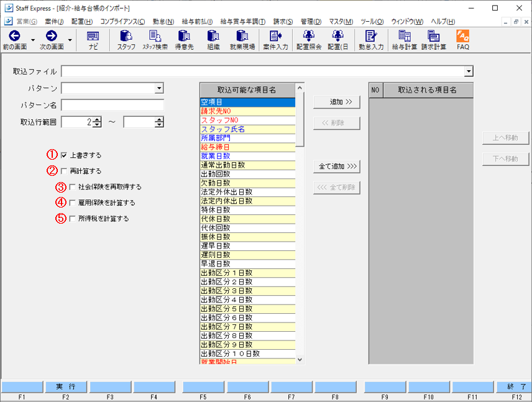The height and width of the screenshot is (402, 532).
Task: Check 社会保険を再取得する option
Action: pyautogui.click(x=72, y=187)
